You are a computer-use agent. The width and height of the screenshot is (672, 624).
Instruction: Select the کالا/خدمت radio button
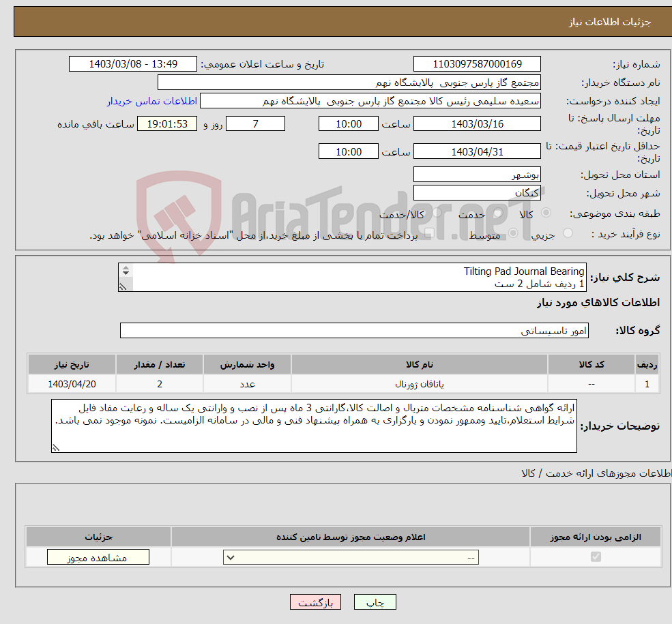click(x=437, y=213)
